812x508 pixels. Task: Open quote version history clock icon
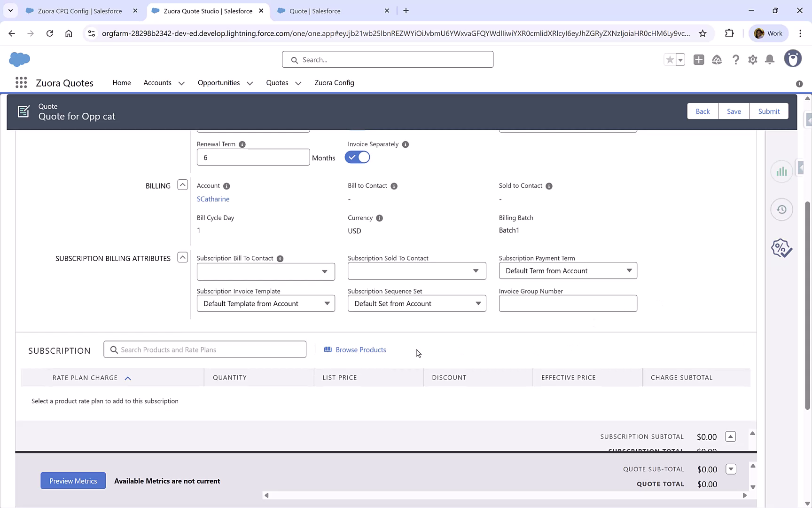point(781,209)
